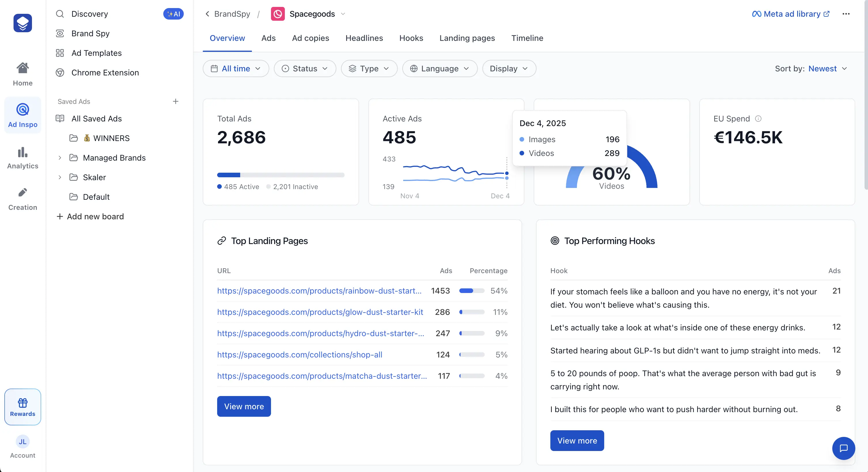Click the Top Landing Pages link icon

click(222, 241)
